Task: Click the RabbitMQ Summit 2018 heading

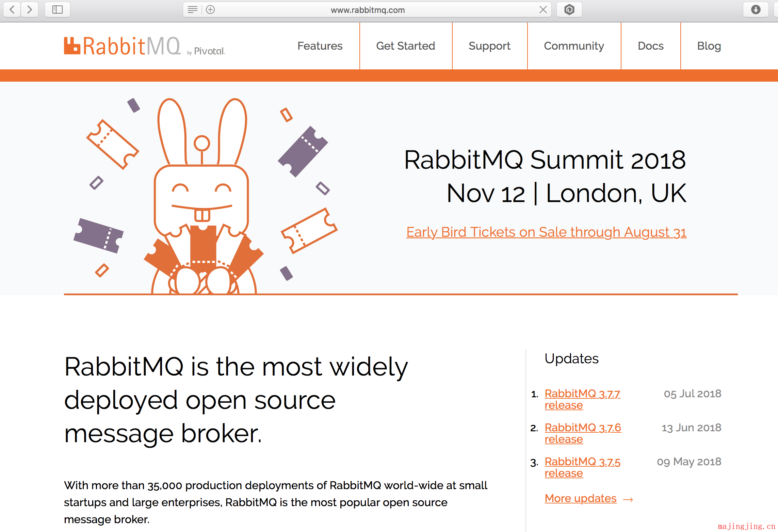Action: pyautogui.click(x=545, y=160)
